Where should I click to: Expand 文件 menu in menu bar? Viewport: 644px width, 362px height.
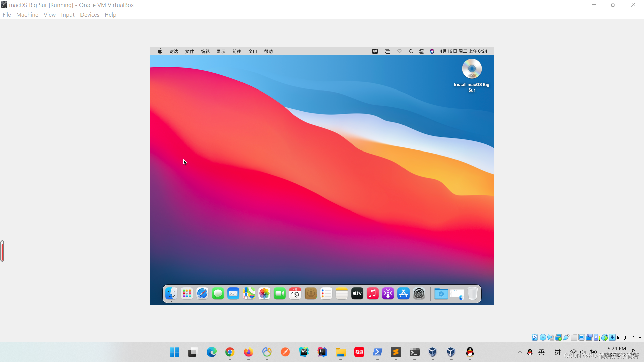[189, 51]
